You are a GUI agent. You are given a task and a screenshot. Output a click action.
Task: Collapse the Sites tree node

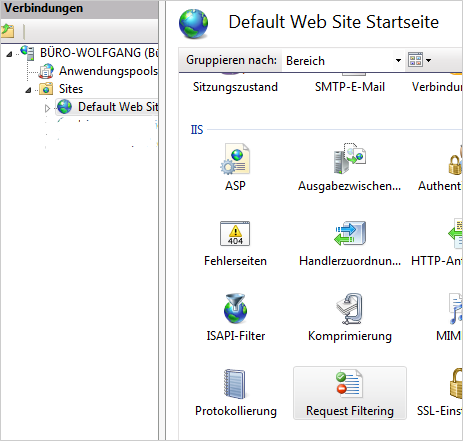(28, 90)
